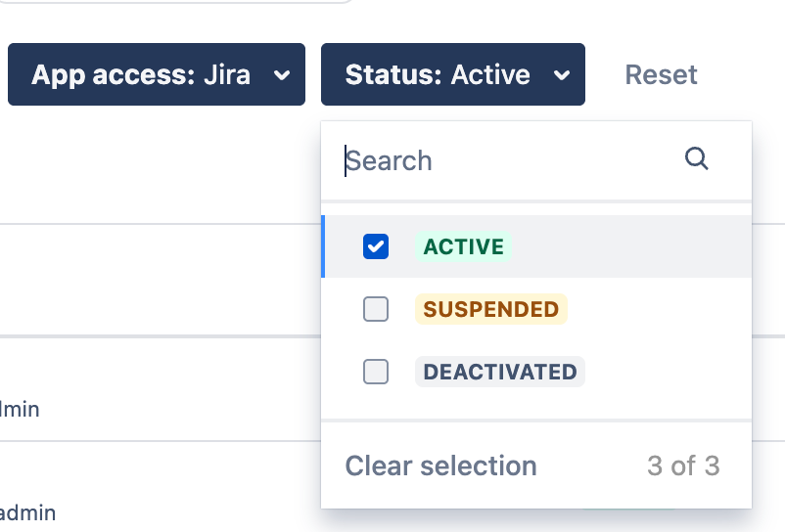Click the truncated "dmin" row text
This screenshot has width=785, height=532.
[x=20, y=409]
